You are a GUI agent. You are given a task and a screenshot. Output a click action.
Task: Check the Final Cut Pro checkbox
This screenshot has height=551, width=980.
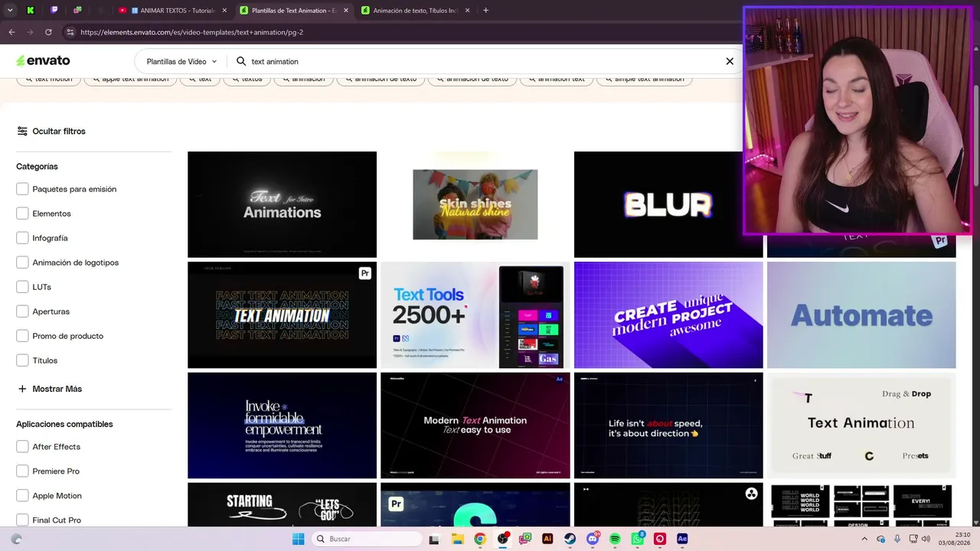22,520
